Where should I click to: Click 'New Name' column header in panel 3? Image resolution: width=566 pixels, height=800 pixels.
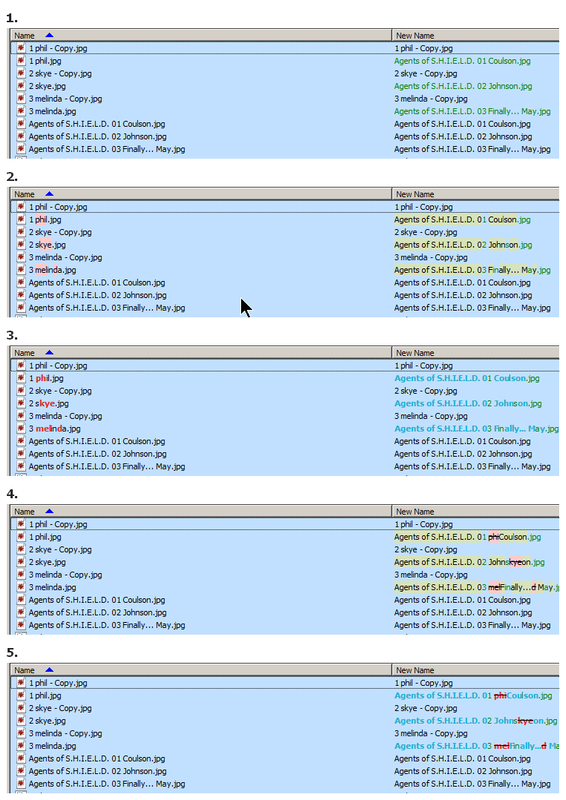476,353
